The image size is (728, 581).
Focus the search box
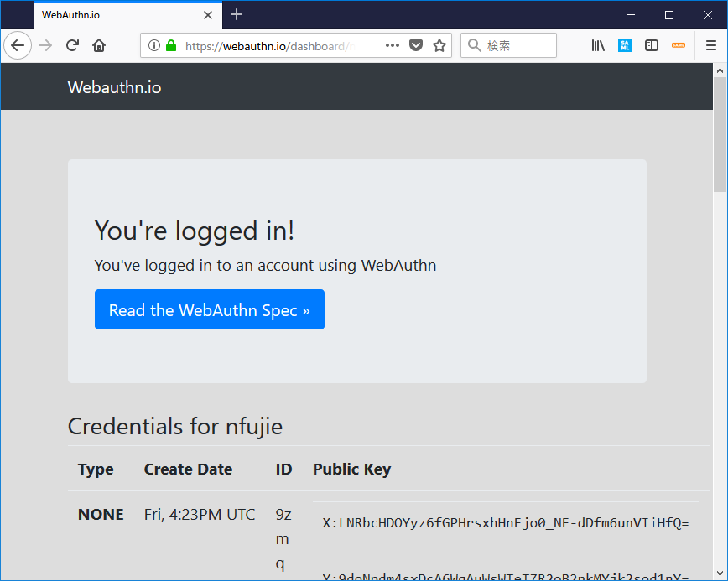[508, 45]
